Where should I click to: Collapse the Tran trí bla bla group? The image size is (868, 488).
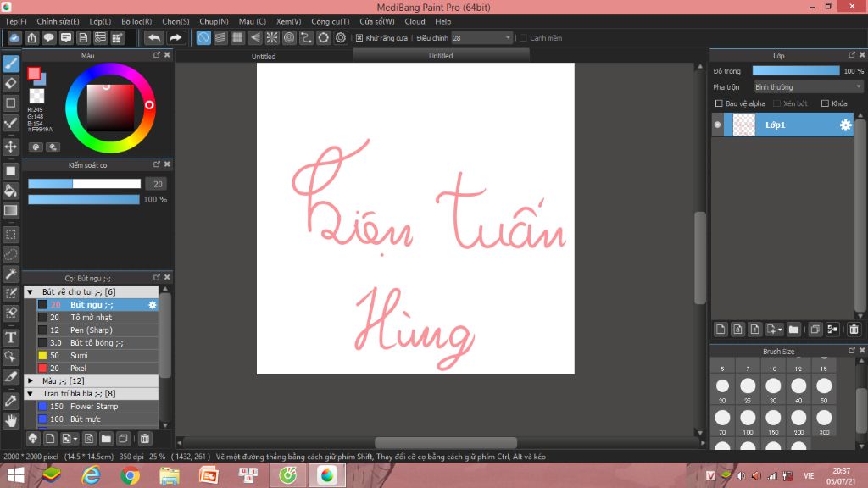31,394
